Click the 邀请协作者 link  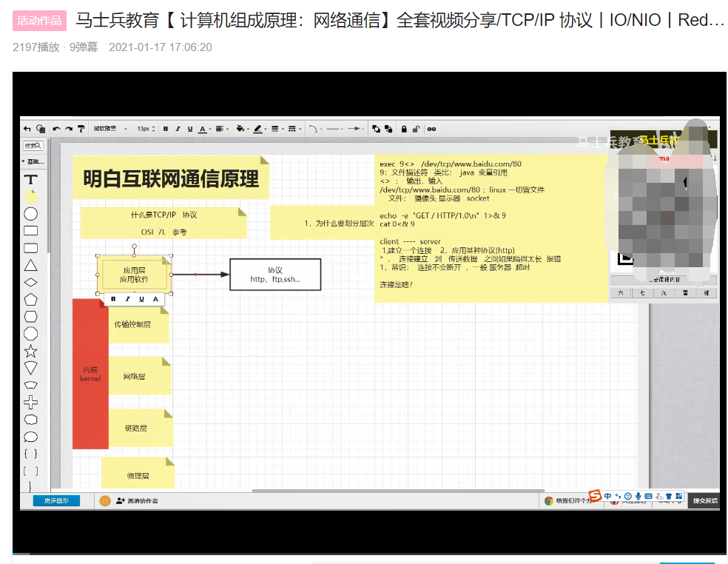(137, 501)
